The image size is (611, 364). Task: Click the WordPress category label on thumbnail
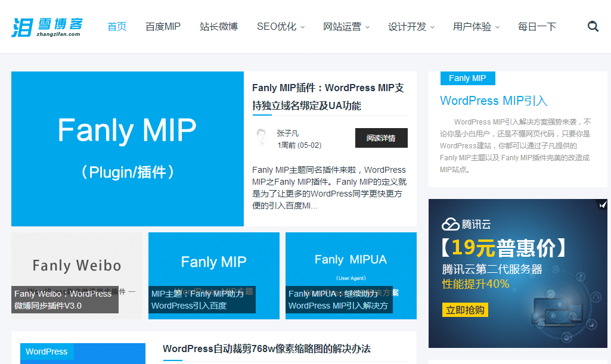[46, 351]
